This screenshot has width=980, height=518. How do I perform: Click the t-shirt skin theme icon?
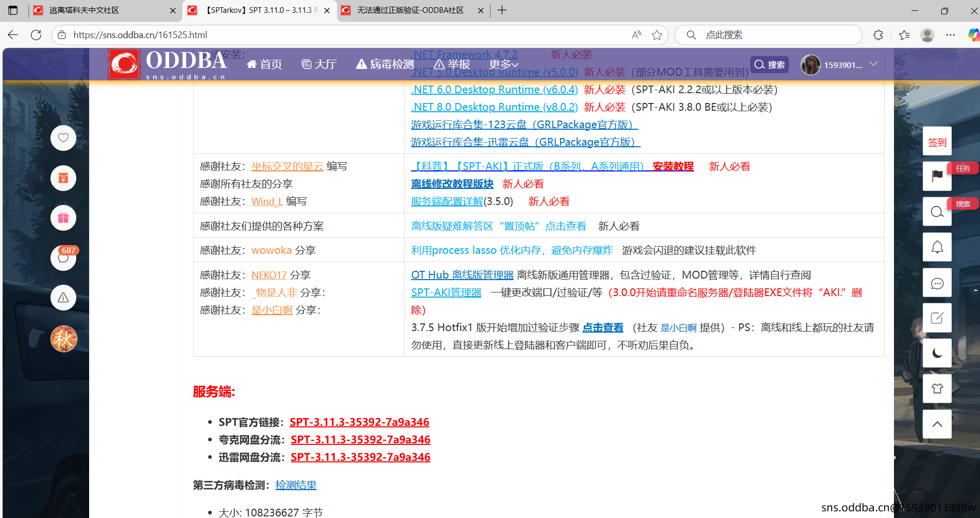[937, 389]
